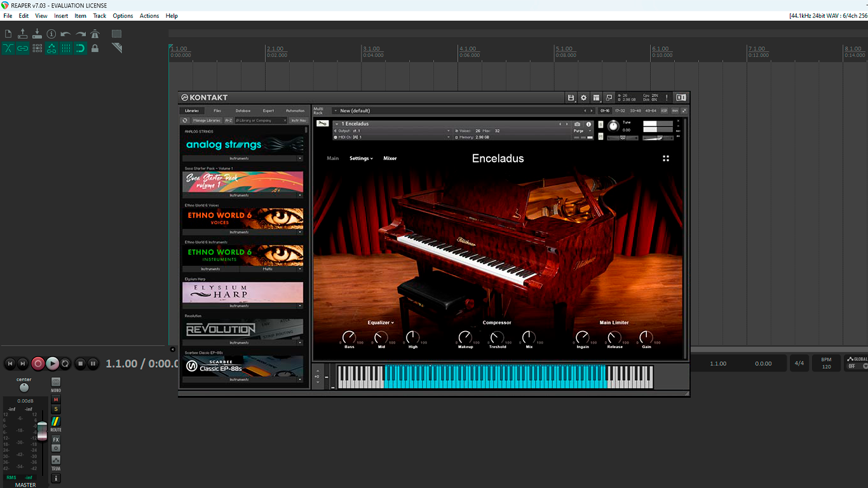Open the Actions menu
The image size is (868, 488).
pyautogui.click(x=149, y=16)
